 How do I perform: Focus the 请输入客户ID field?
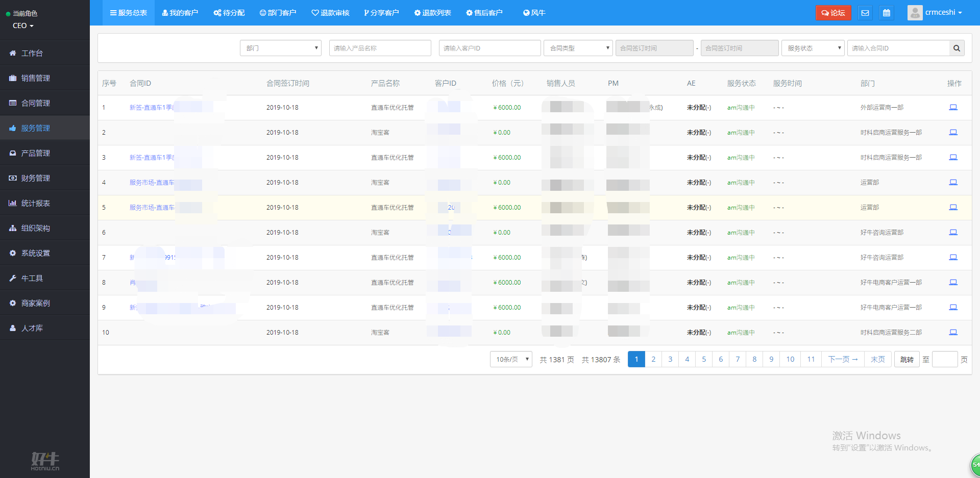click(489, 48)
